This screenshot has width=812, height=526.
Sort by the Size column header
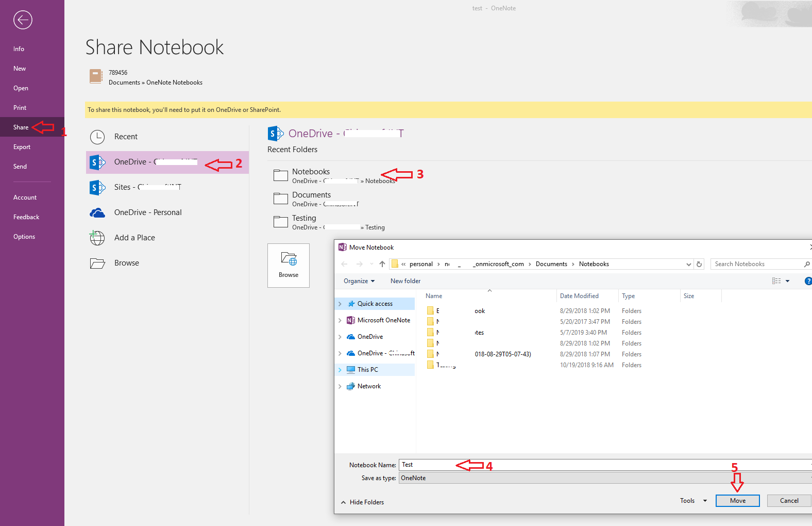pyautogui.click(x=701, y=296)
